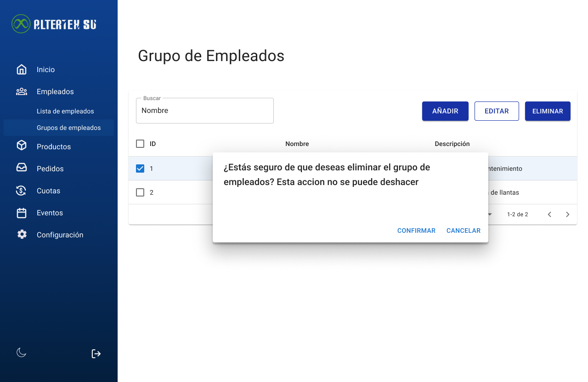Open the rows-per-page dropdown arrow
588x382 pixels.
click(x=490, y=214)
